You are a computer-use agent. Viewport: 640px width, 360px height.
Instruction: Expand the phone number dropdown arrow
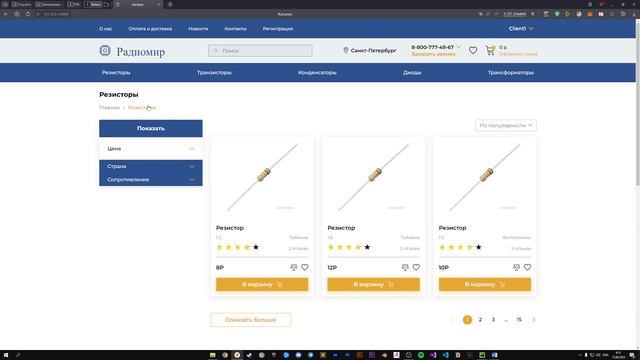pyautogui.click(x=458, y=47)
